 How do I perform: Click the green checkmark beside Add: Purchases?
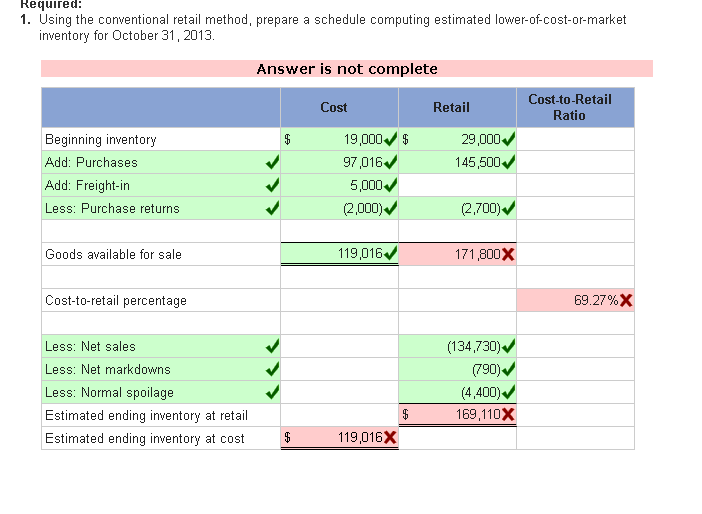(x=272, y=162)
